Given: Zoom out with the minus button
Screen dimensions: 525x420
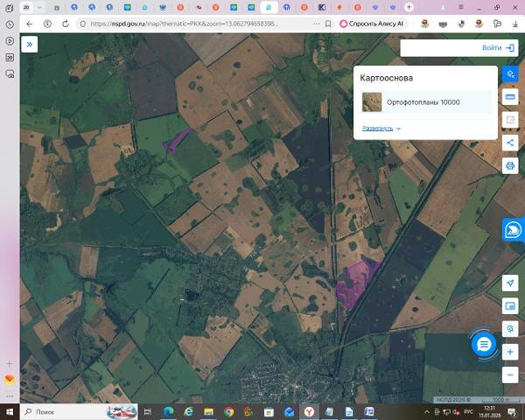Looking at the screenshot, I should pos(510,374).
